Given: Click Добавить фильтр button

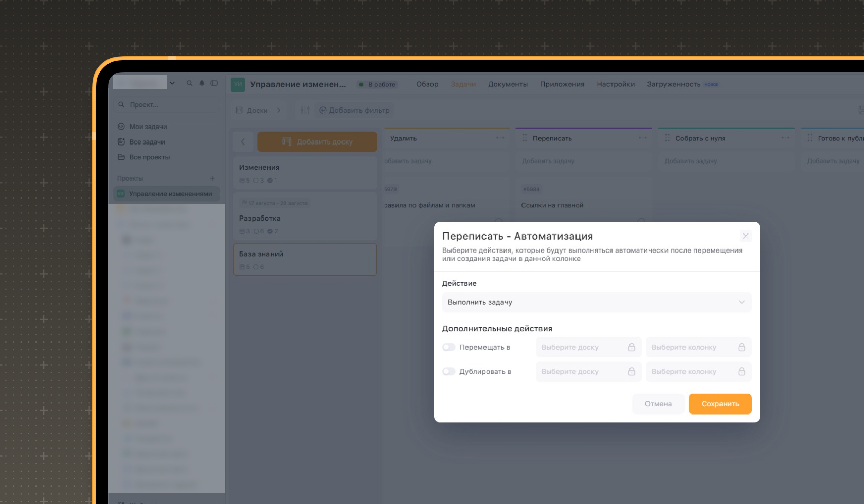Looking at the screenshot, I should pos(354,110).
